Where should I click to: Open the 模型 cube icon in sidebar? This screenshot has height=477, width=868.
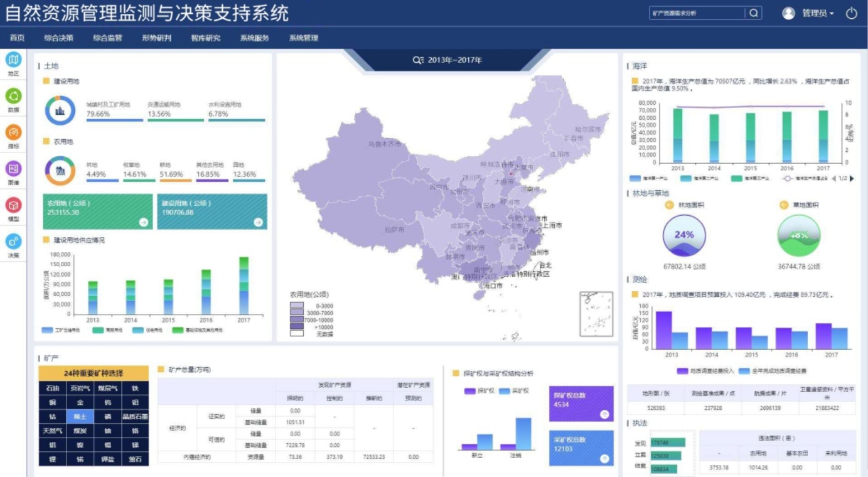[13, 206]
